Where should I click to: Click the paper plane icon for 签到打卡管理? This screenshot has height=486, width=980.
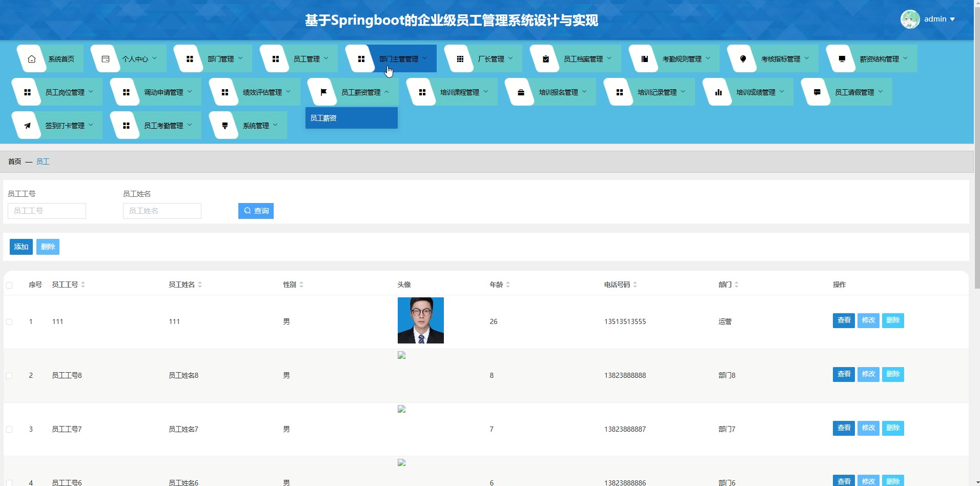click(28, 126)
